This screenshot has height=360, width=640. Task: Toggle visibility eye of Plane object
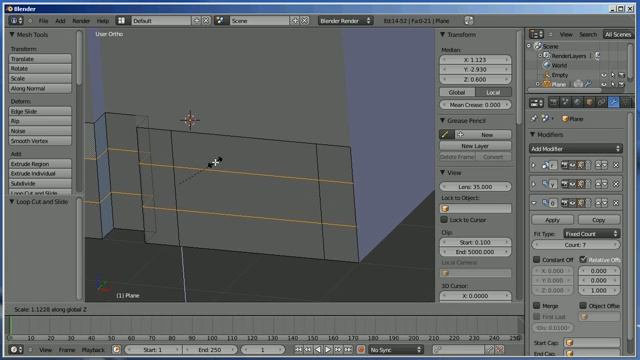tap(604, 84)
